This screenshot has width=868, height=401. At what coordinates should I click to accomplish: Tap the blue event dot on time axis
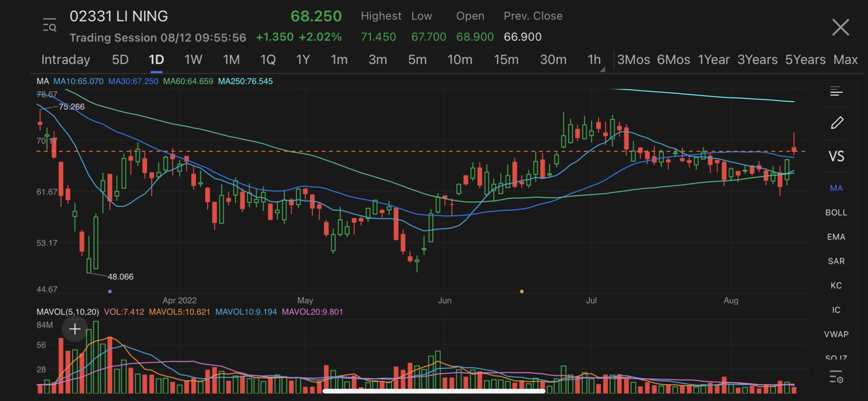coord(110,291)
